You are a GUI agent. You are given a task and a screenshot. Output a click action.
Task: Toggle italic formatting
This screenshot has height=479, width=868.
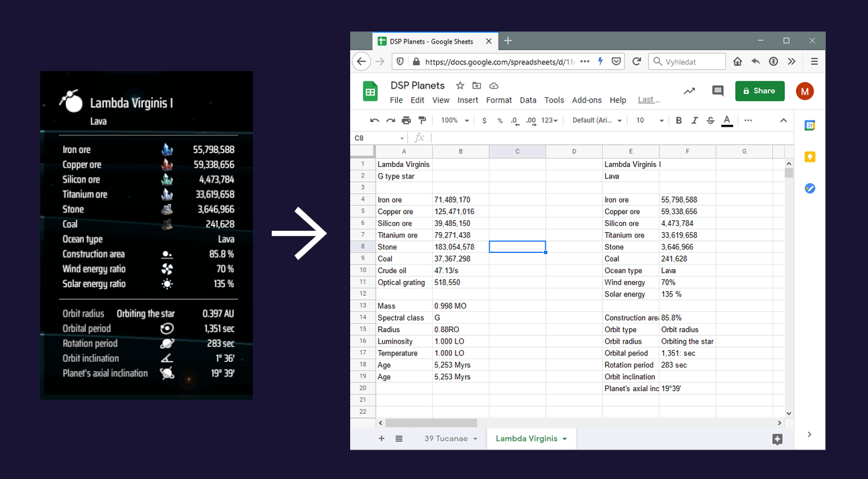point(694,121)
